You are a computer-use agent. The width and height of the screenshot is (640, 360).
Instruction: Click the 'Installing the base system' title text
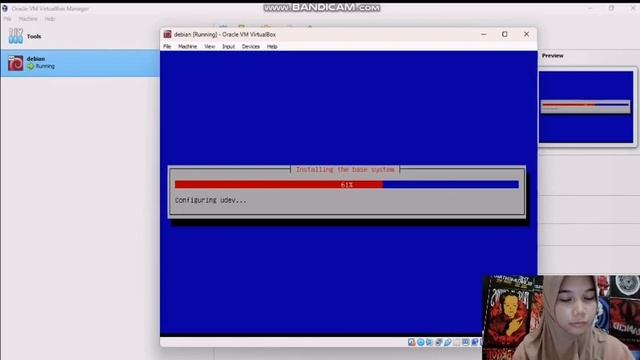point(345,169)
